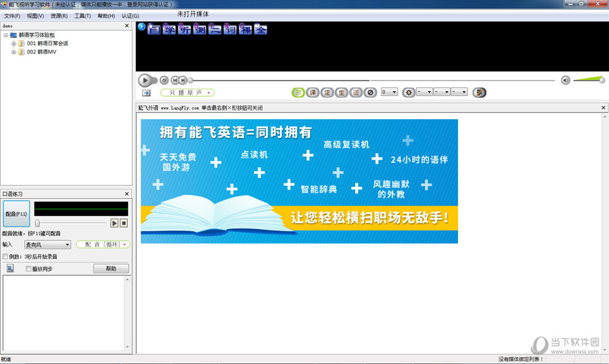Select 韩语学习体验包 root item
The width and height of the screenshot is (609, 364).
[x=37, y=35]
